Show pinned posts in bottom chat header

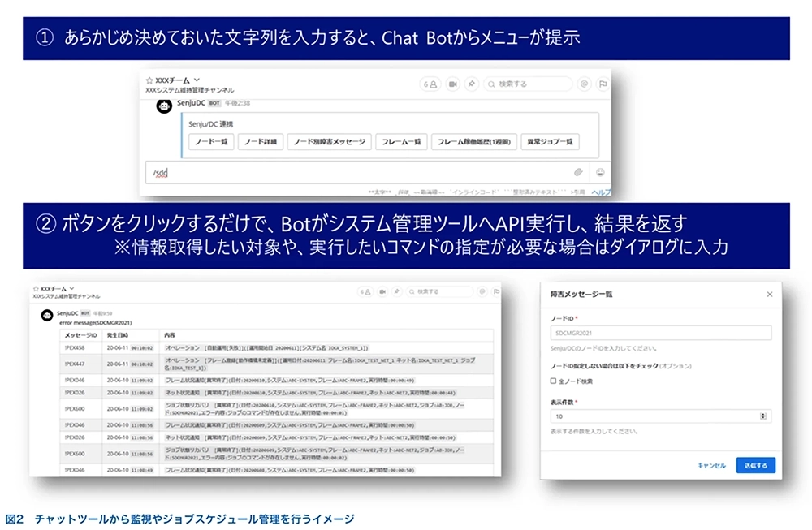tap(397, 292)
